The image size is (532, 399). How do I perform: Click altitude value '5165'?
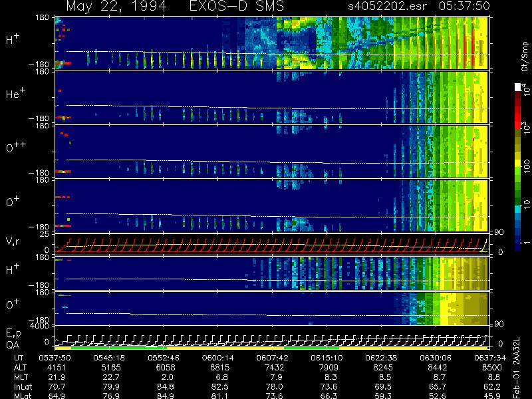coord(111,368)
